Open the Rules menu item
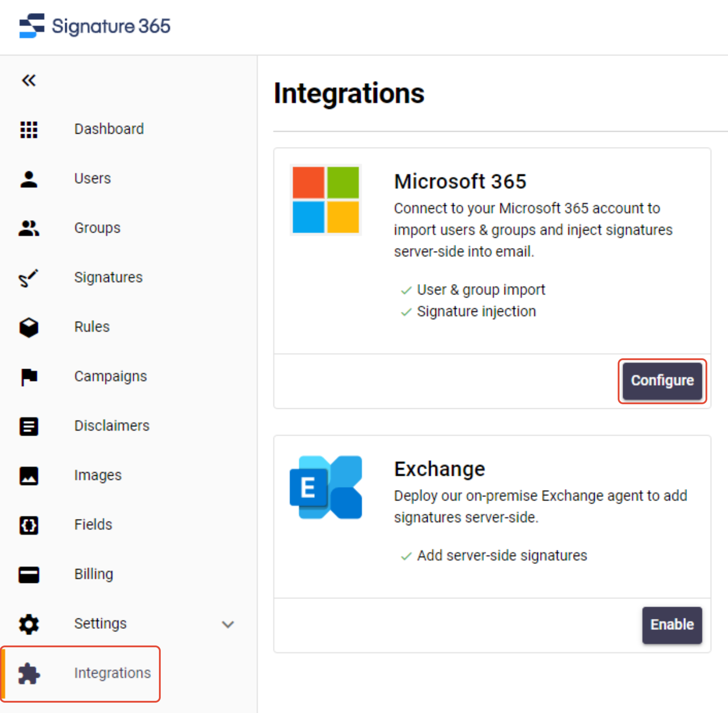 [x=92, y=327]
